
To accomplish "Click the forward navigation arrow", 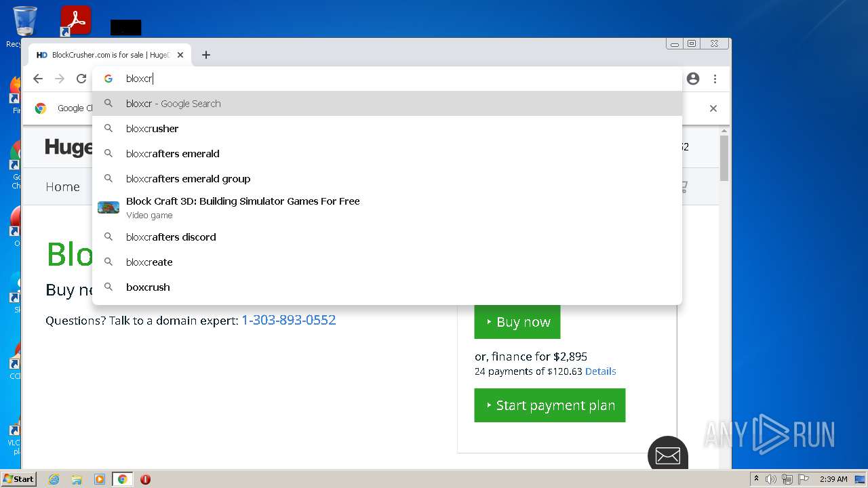I will pyautogui.click(x=60, y=79).
